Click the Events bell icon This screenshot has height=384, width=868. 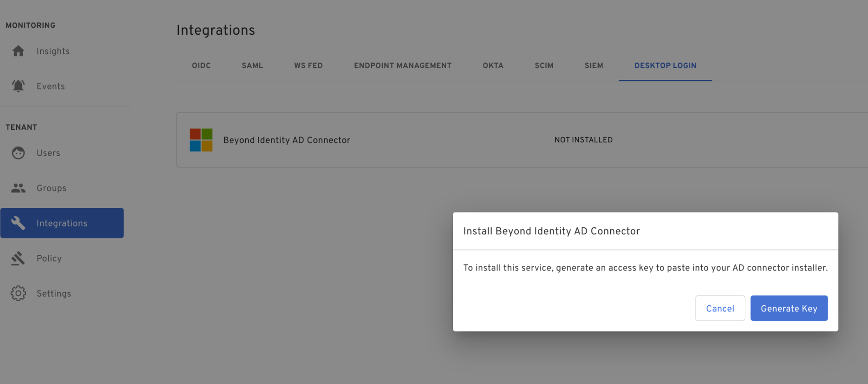click(x=18, y=86)
